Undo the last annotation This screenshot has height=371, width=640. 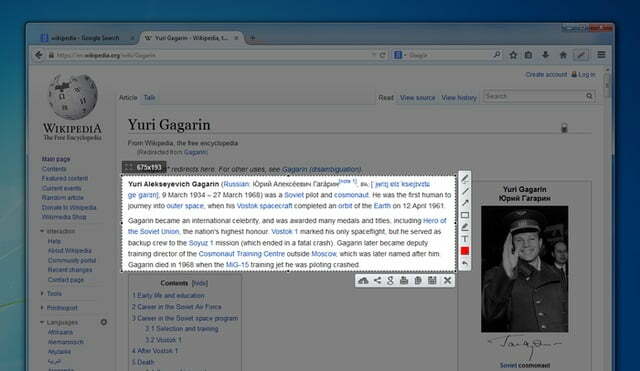click(464, 263)
